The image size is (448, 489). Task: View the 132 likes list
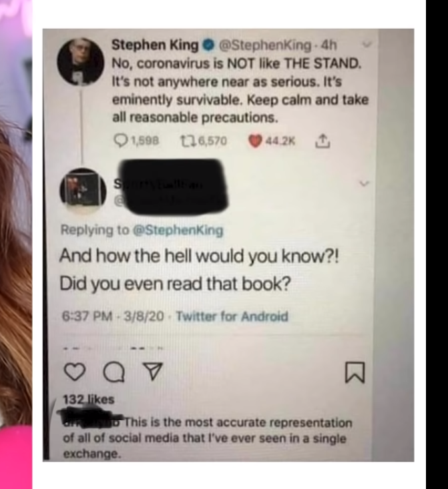[89, 400]
